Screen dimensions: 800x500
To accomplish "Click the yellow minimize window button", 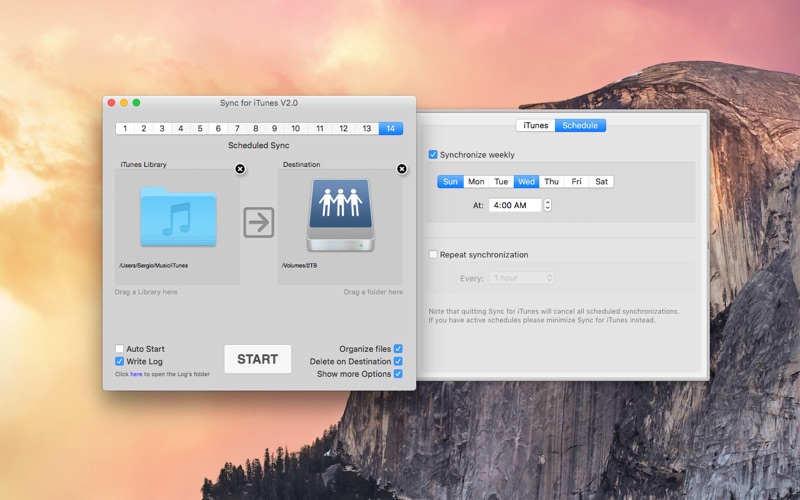I will [124, 103].
